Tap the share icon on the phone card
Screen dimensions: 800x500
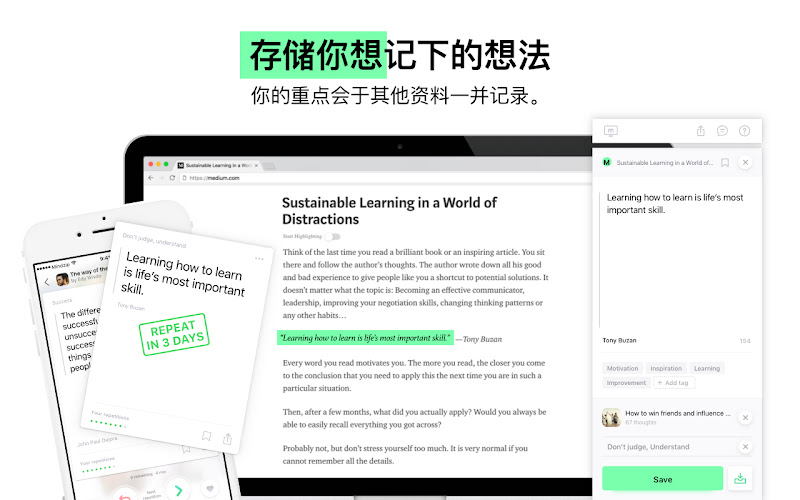pyautogui.click(x=228, y=438)
